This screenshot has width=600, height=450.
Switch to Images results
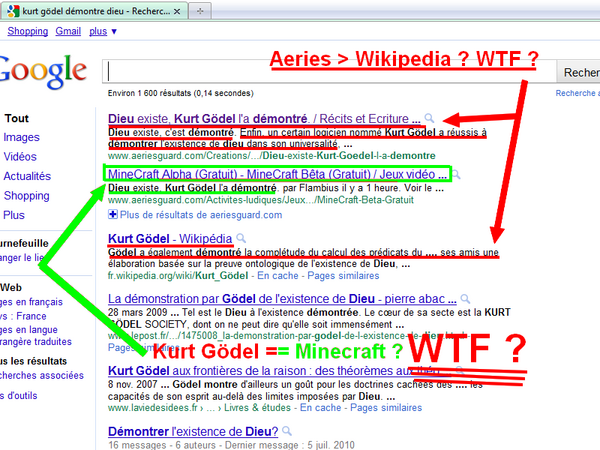point(21,137)
